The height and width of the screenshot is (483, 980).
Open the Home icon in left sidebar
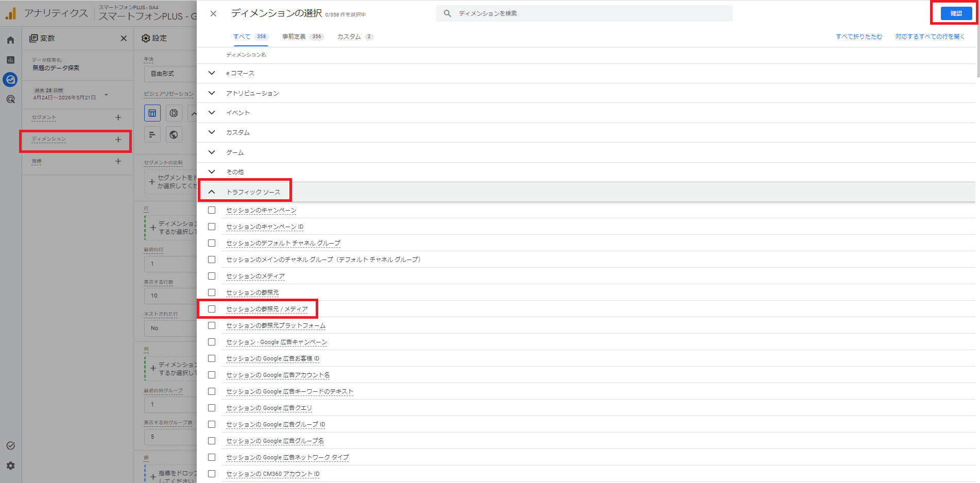(10, 40)
